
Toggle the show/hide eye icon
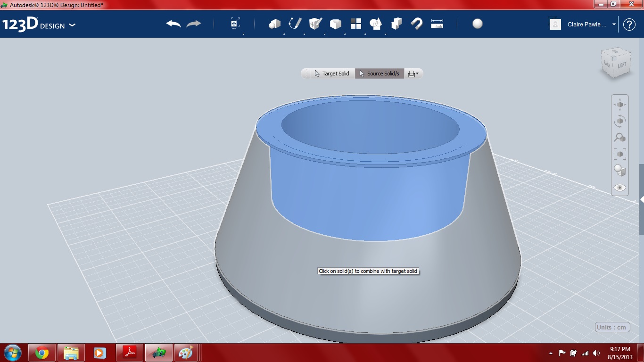[x=620, y=188]
